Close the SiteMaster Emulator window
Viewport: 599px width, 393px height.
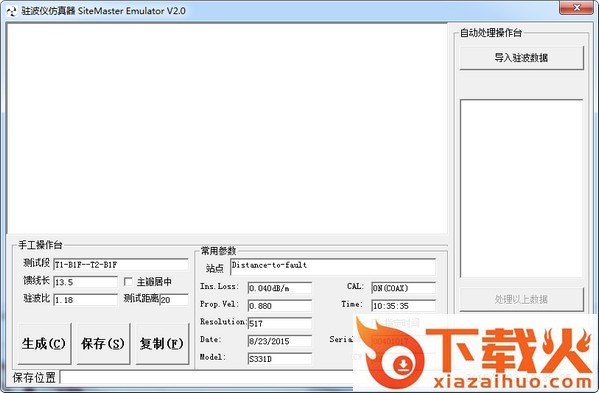point(576,8)
